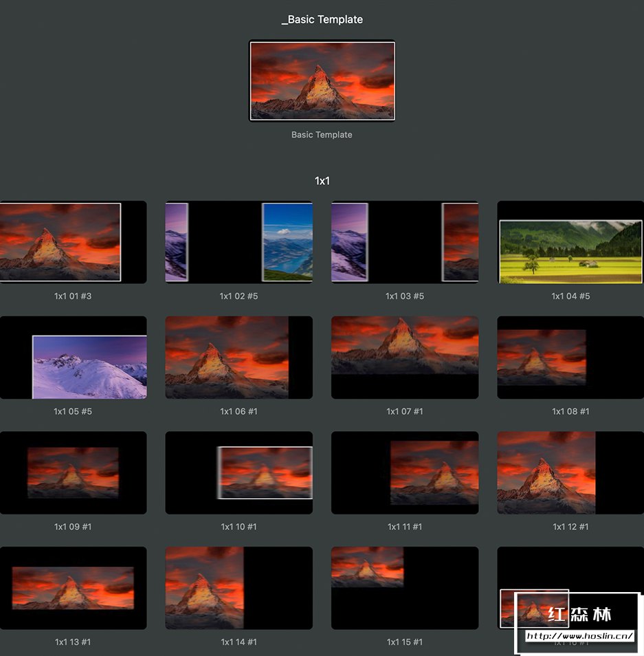Click the "1x1" category heading
This screenshot has width=644, height=656.
[322, 181]
